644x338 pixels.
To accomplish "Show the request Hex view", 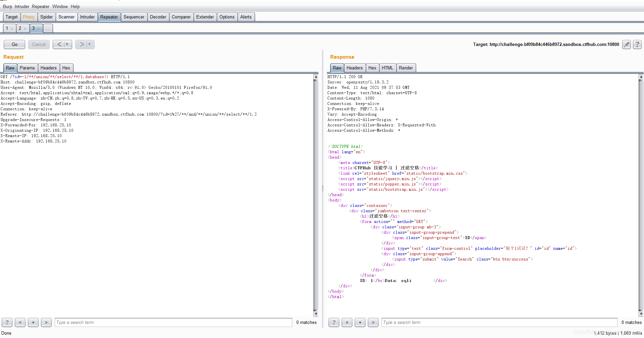I will (66, 68).
